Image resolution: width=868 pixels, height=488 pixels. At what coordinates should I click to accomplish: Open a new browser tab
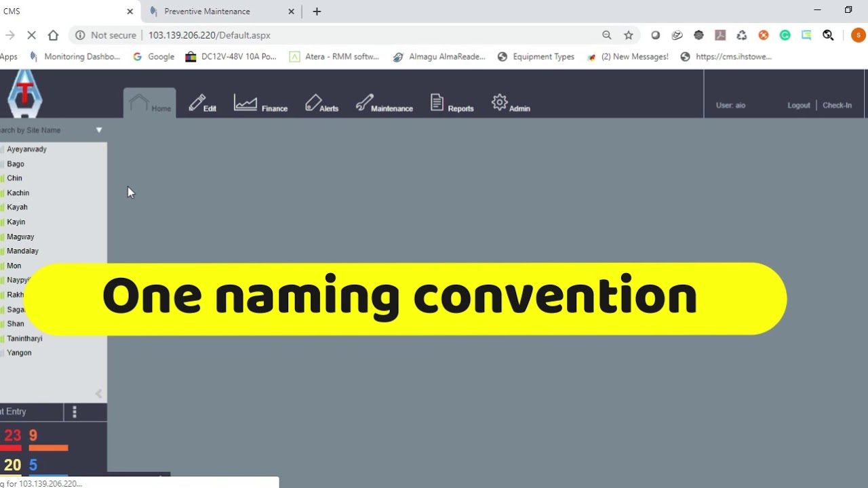[x=317, y=12]
